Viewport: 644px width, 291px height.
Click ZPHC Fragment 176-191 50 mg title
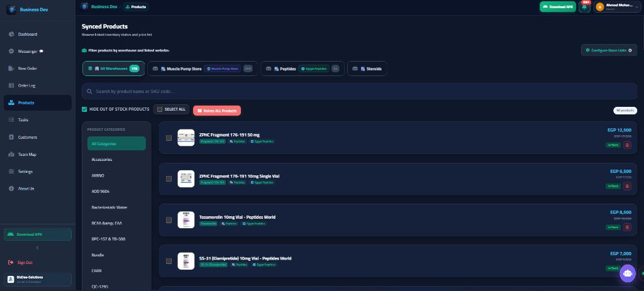pyautogui.click(x=229, y=135)
